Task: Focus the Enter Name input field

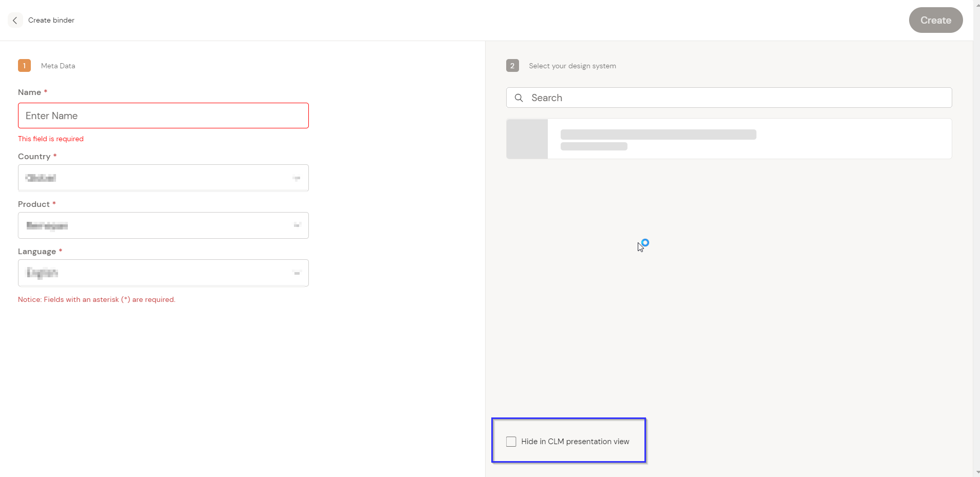Action: pyautogui.click(x=163, y=116)
